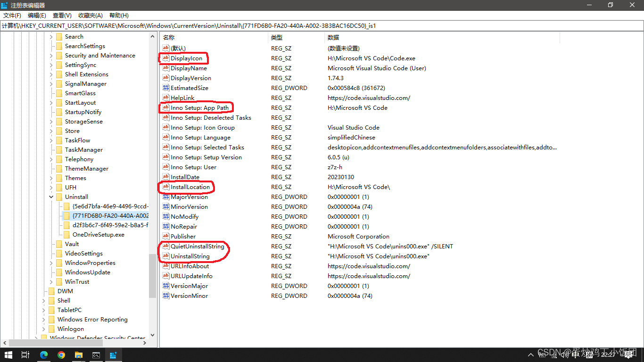Click the NoModify DWORD value icon

tap(165, 216)
